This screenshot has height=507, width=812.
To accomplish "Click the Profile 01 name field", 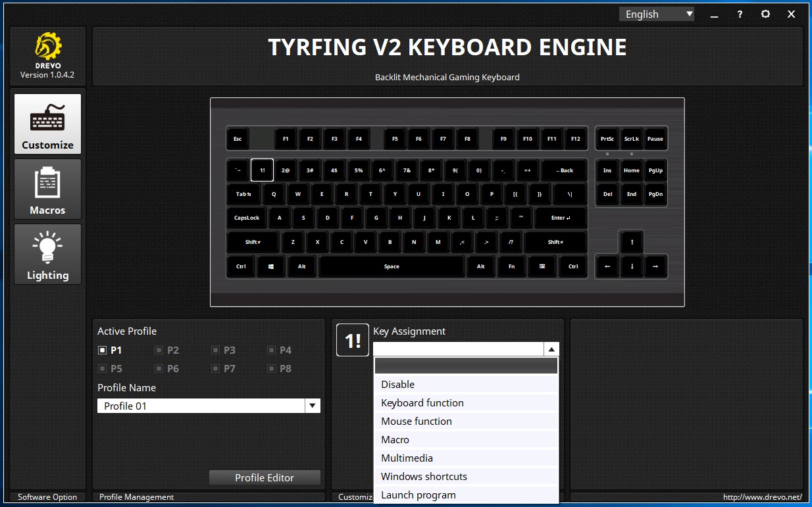I will click(x=201, y=406).
